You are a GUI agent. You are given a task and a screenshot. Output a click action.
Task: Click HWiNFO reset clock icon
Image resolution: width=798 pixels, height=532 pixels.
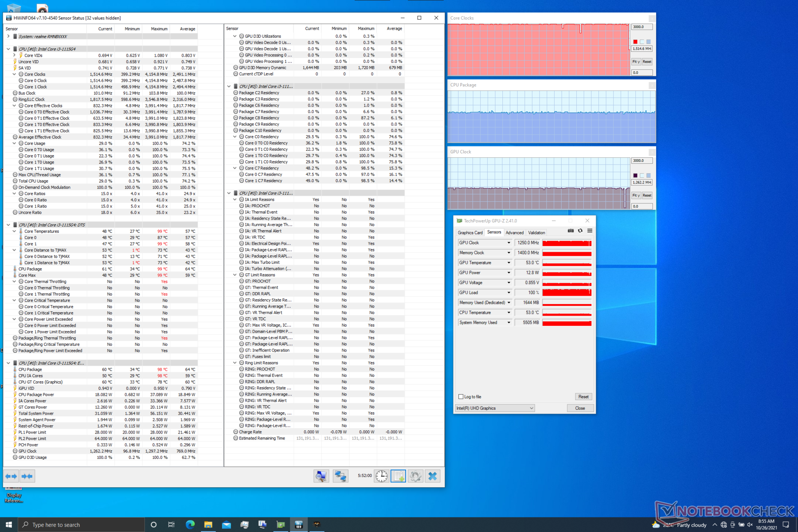(381, 476)
